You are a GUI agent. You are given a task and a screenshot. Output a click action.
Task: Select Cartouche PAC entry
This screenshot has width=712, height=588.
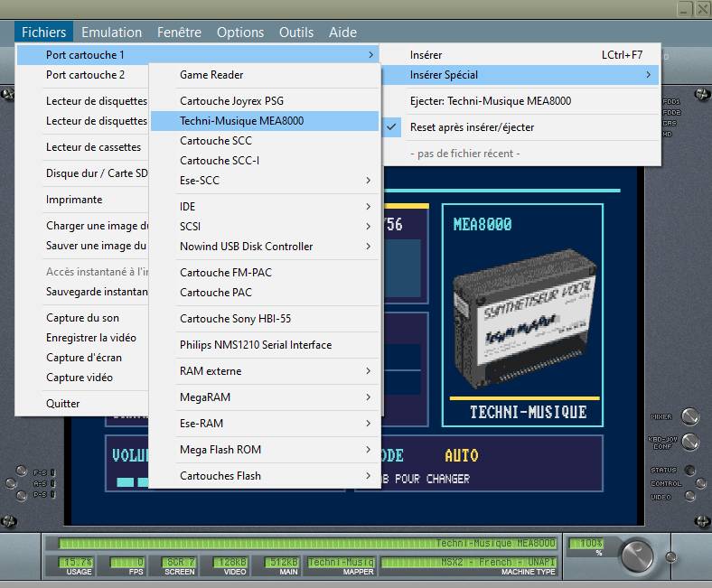(x=265, y=293)
